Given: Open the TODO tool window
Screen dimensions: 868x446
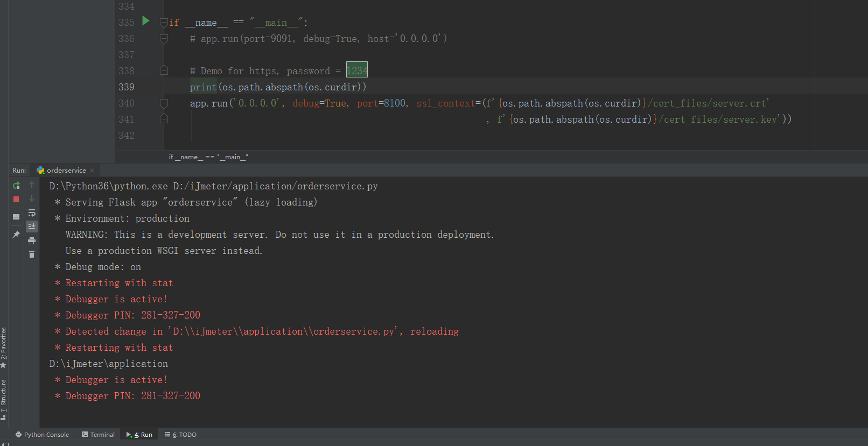Looking at the screenshot, I should tap(180, 435).
